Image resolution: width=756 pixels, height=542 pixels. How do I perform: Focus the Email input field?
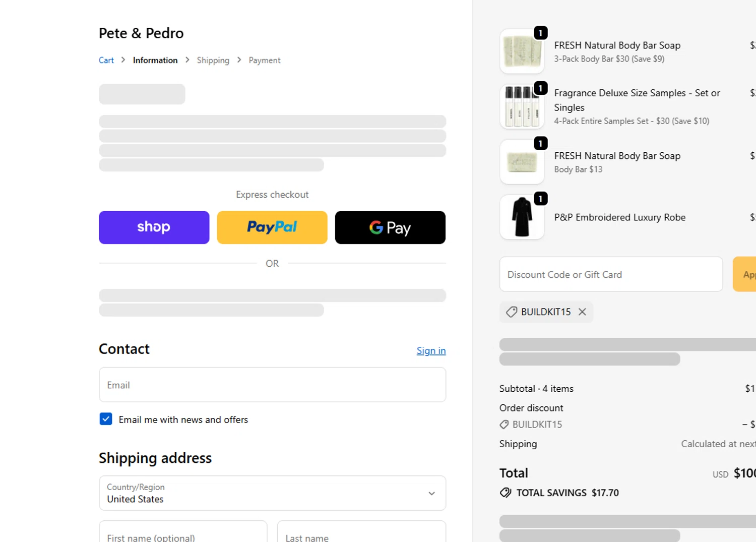coord(272,385)
